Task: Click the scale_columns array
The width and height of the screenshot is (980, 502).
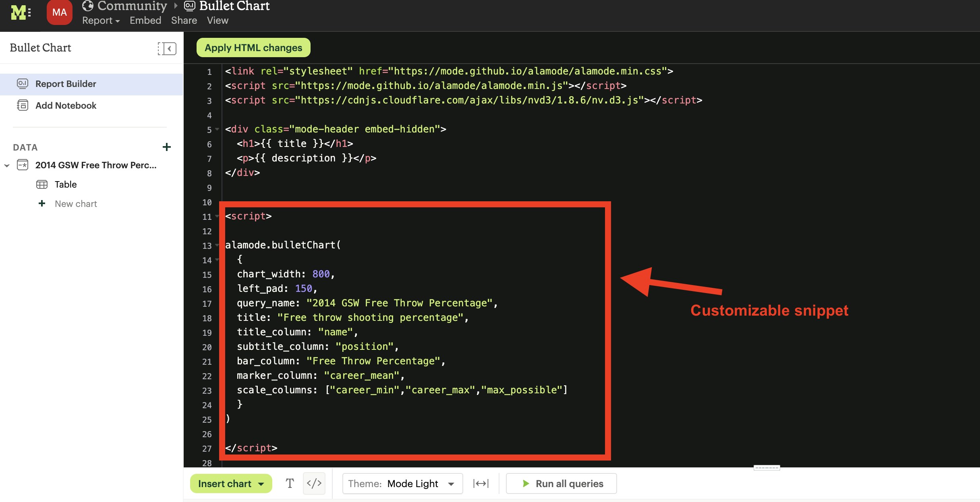Action: 446,390
